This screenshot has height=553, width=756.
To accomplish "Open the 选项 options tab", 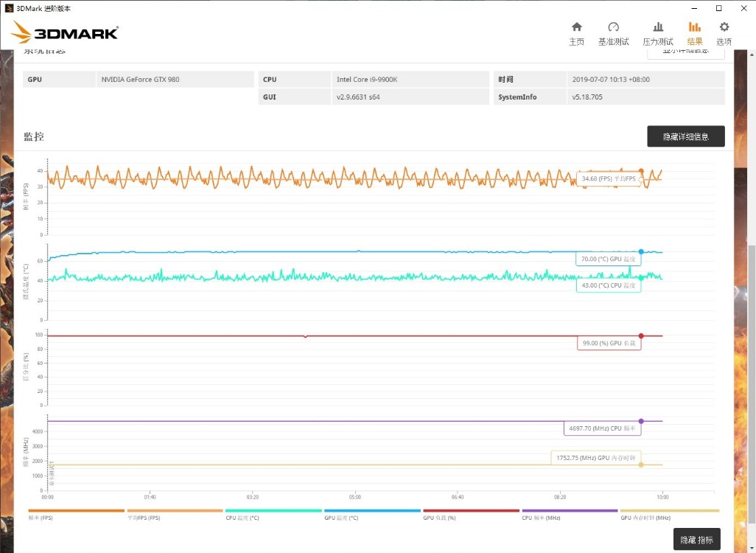I will coord(724,34).
